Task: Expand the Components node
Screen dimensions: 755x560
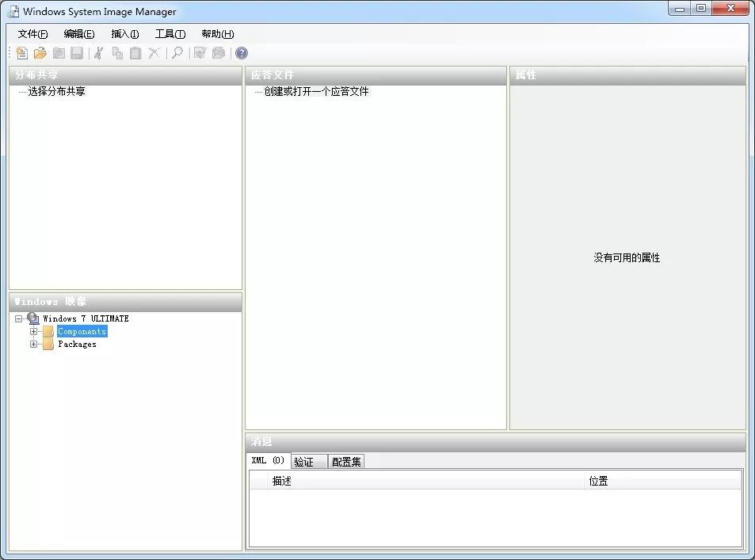Action: click(33, 331)
